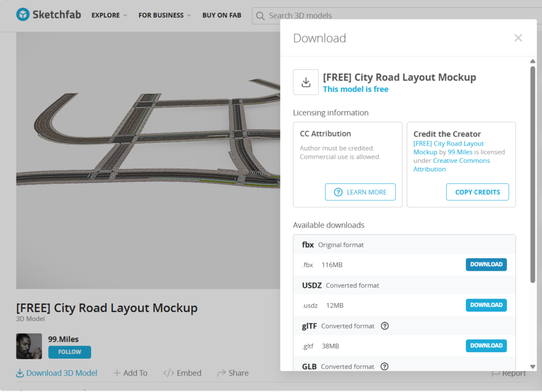Open the For Business menu
Image resolution: width=542 pixels, height=392 pixels.
(161, 15)
